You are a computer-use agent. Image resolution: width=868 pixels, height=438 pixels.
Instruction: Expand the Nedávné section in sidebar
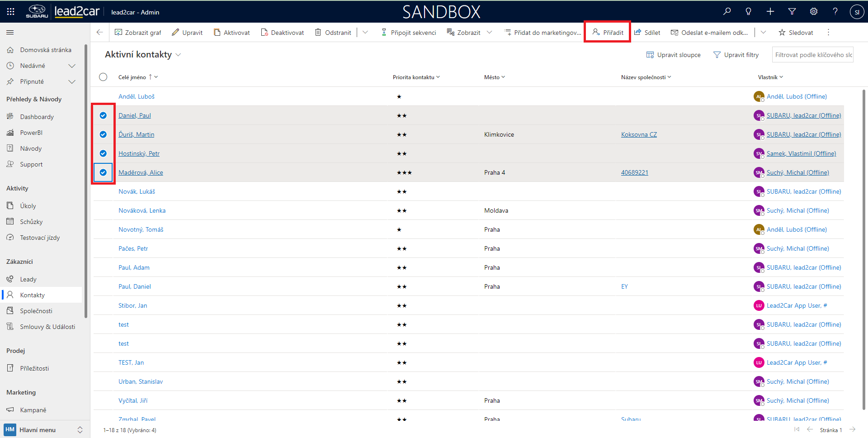pyautogui.click(x=71, y=66)
